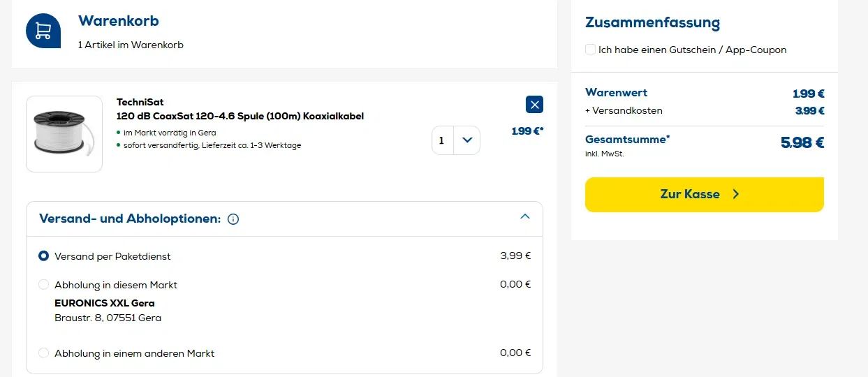
Task: Proceed with the Zur Kasse button
Action: (690, 194)
